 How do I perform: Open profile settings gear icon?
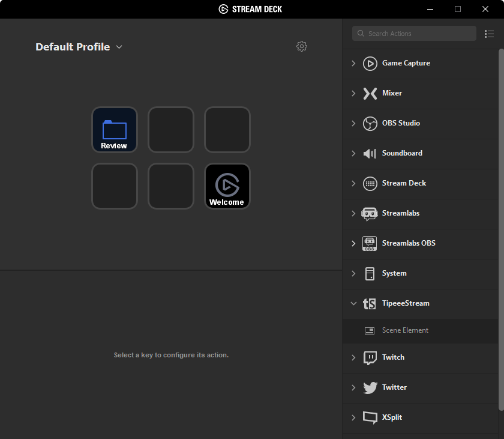[301, 46]
